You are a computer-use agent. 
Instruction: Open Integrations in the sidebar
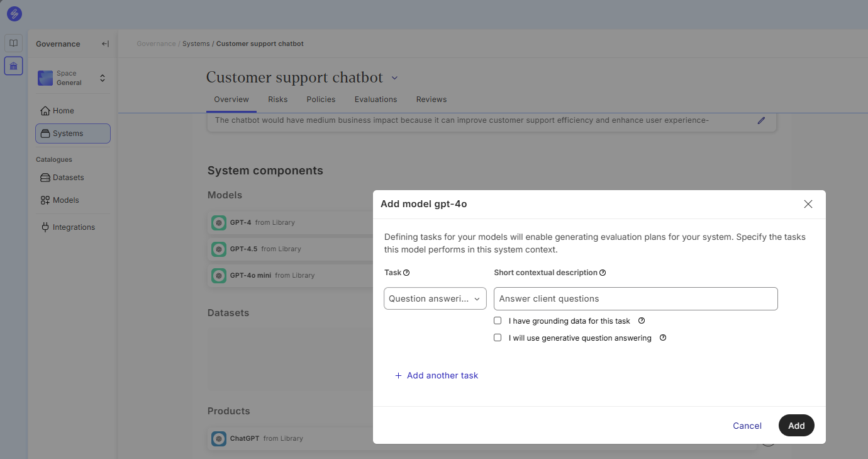pos(73,227)
